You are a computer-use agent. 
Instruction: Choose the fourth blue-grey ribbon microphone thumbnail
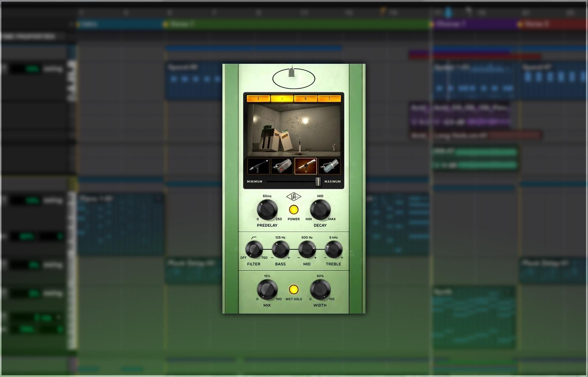(329, 166)
